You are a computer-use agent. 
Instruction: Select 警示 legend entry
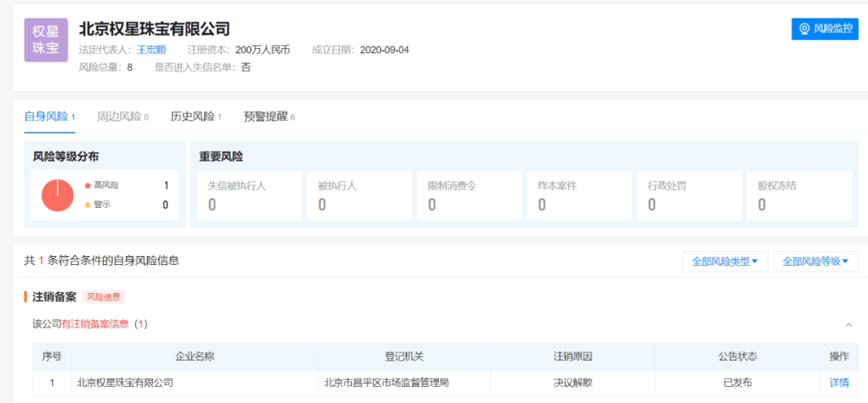(101, 205)
